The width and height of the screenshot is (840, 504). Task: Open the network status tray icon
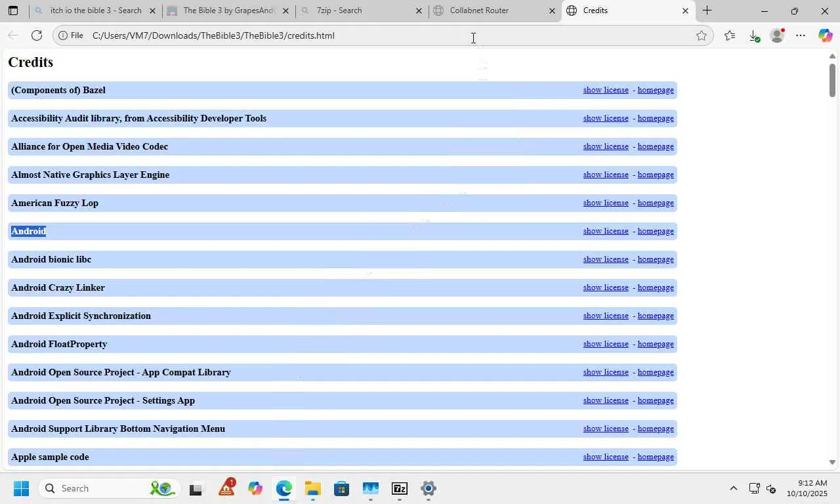pos(755,488)
